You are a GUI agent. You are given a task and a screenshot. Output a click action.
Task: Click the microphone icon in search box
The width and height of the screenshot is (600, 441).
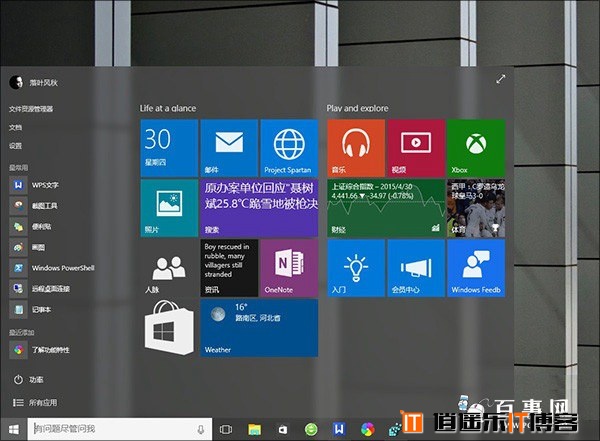point(201,430)
